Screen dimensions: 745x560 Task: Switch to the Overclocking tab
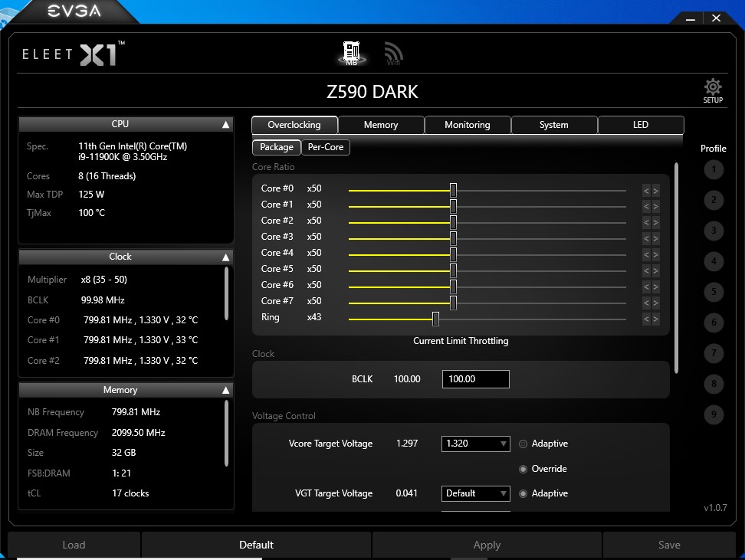tap(294, 125)
